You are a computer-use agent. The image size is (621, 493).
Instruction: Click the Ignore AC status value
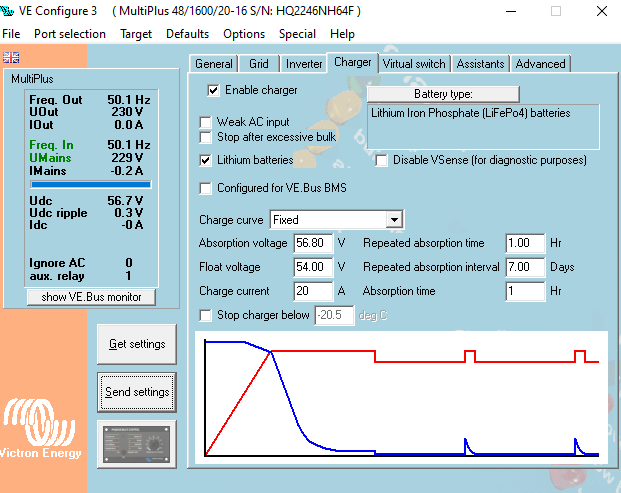[129, 263]
